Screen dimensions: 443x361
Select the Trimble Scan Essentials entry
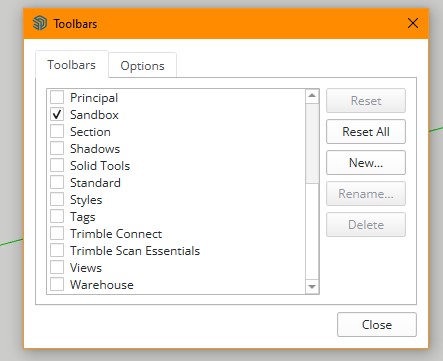pyautogui.click(x=135, y=251)
